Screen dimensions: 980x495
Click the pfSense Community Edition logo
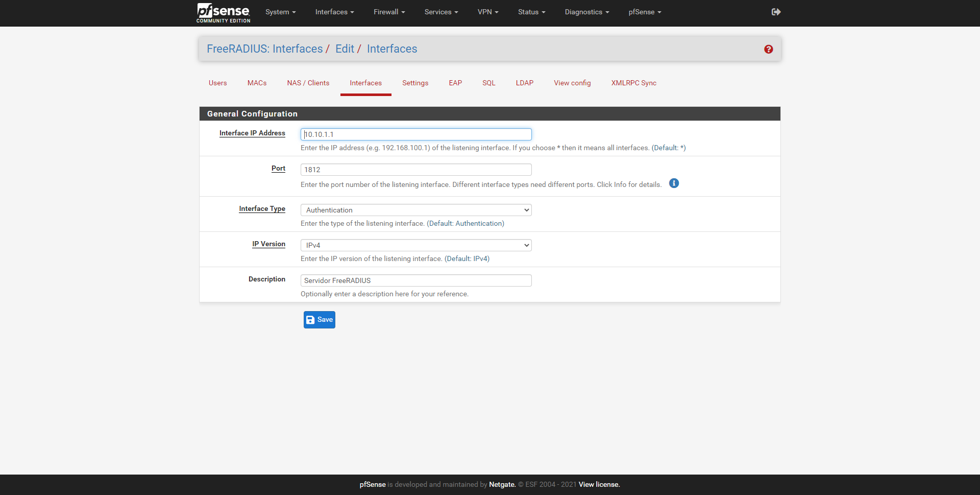pyautogui.click(x=224, y=13)
